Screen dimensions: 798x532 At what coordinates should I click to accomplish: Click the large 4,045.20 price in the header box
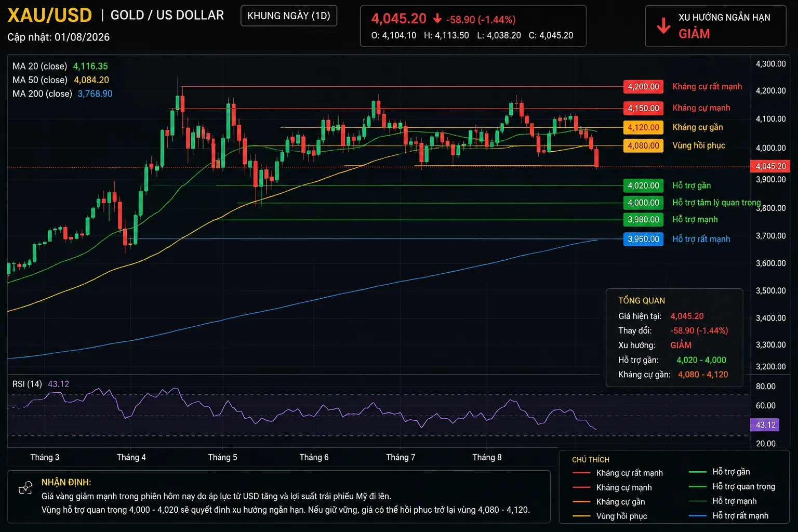point(398,19)
